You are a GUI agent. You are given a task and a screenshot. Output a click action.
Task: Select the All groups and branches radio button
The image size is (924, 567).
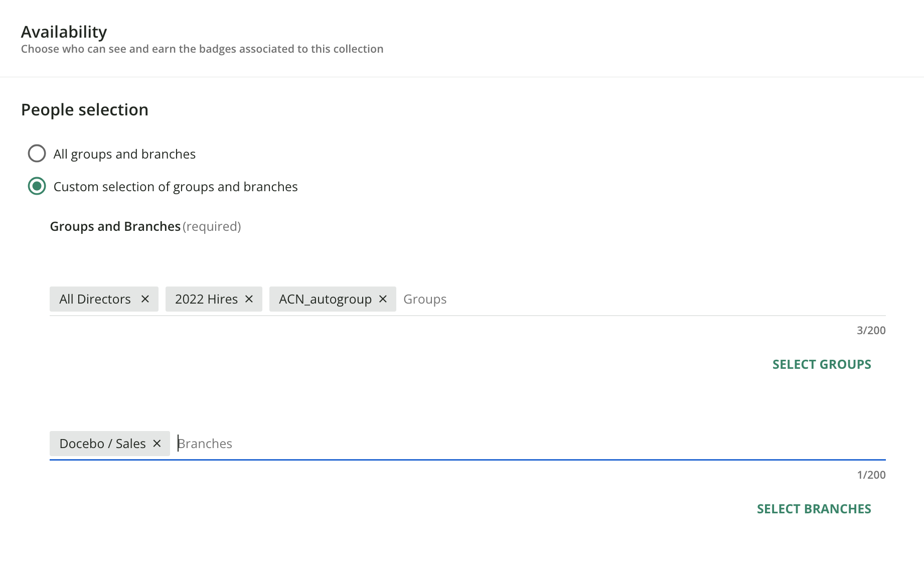point(37,154)
